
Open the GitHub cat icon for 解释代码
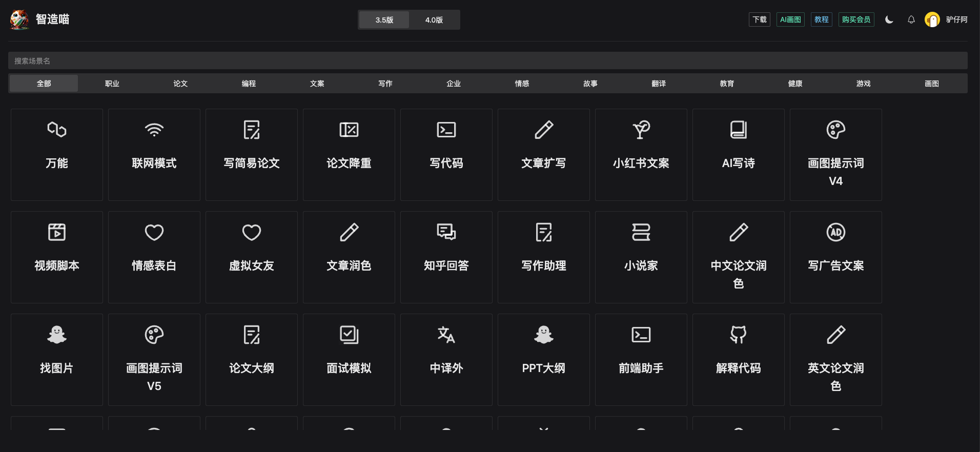pos(738,335)
